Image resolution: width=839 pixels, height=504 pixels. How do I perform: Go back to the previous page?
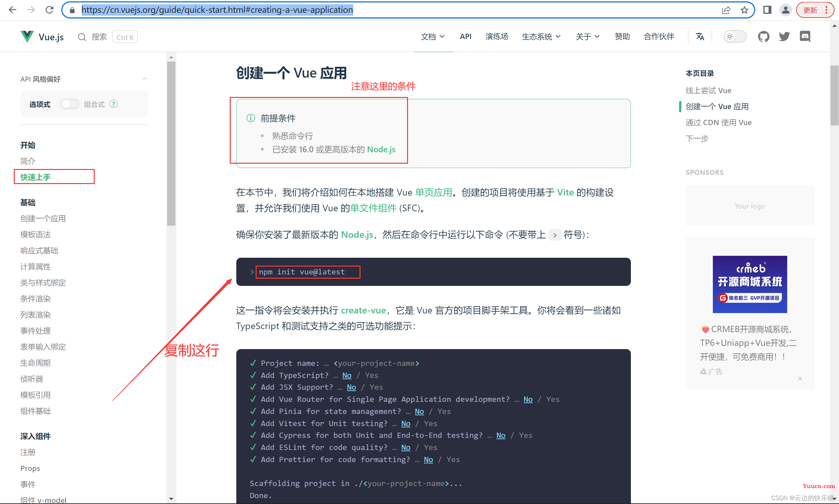click(12, 10)
